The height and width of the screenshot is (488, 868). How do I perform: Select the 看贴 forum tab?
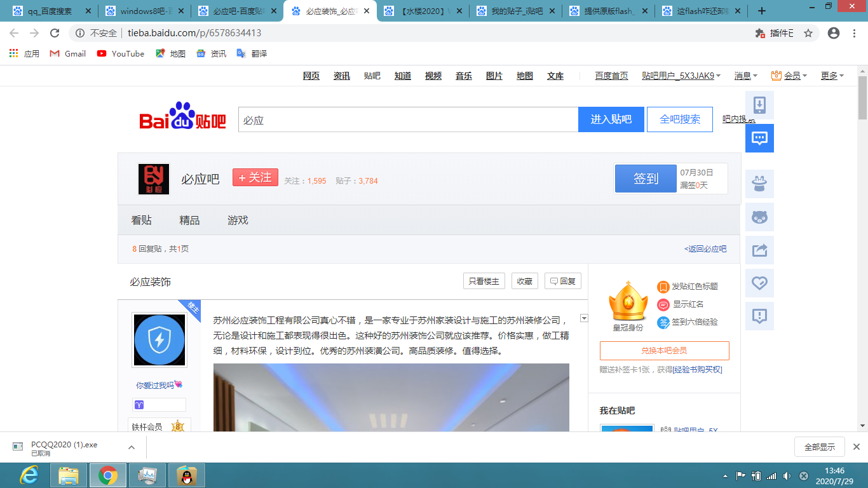[x=141, y=220]
